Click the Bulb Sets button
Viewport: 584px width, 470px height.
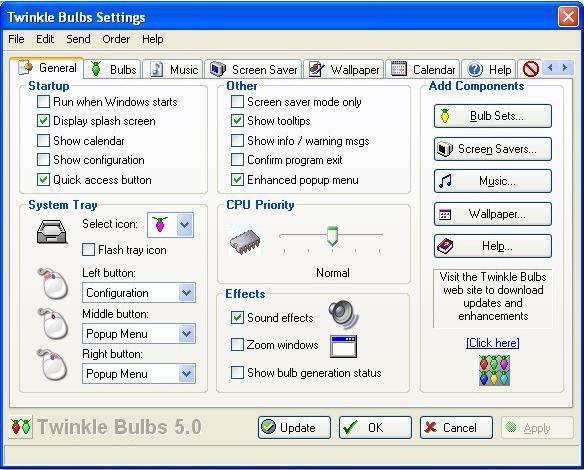coord(492,116)
